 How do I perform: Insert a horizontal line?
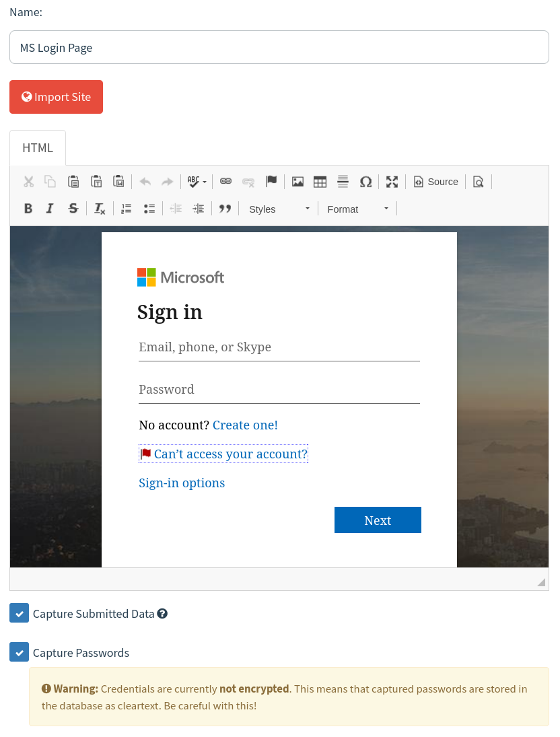343,182
